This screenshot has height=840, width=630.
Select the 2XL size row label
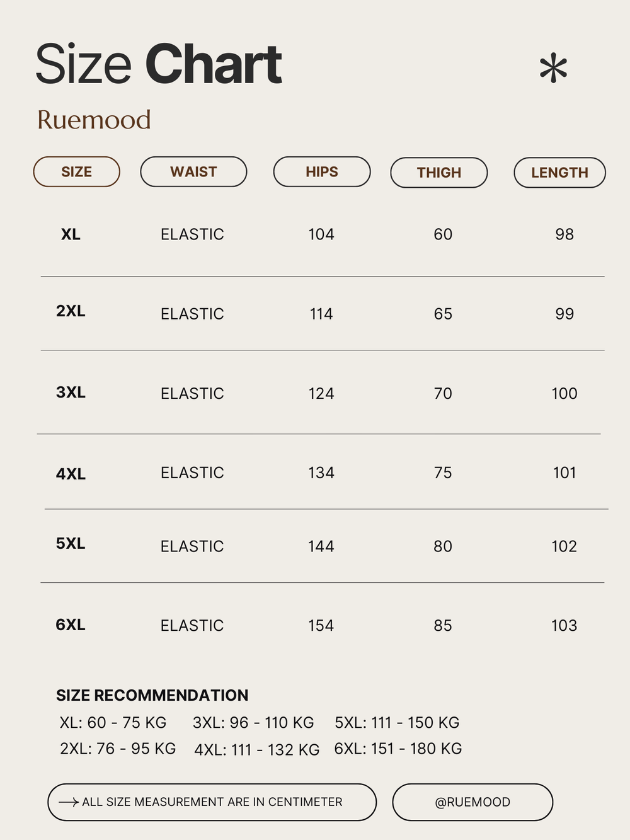click(x=71, y=311)
